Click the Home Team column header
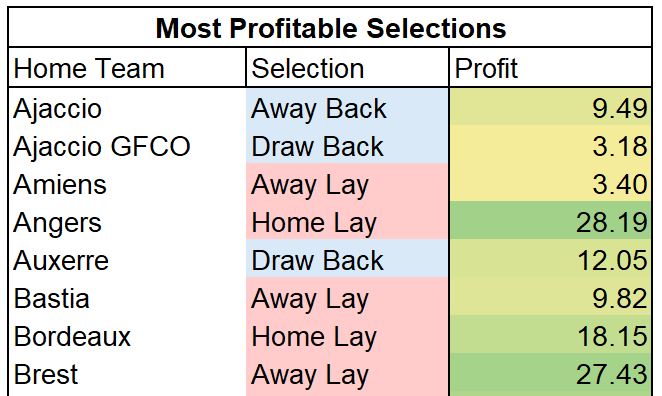Screen dimensions: 662x396 tap(127, 68)
